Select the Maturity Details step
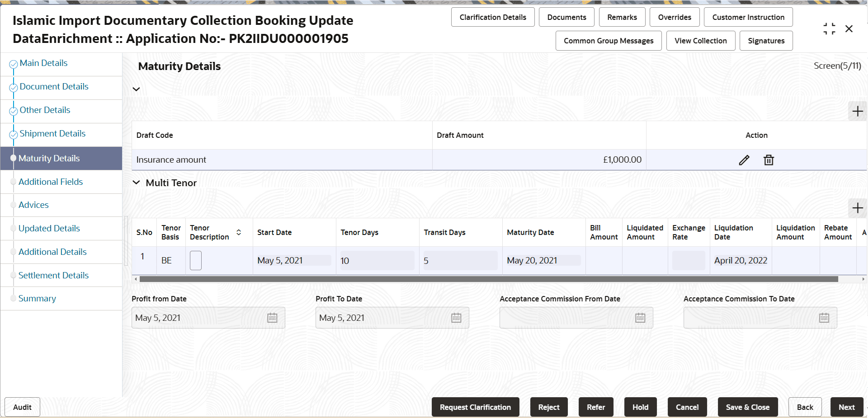Viewport: 868px width, 418px height. pyautogui.click(x=61, y=158)
